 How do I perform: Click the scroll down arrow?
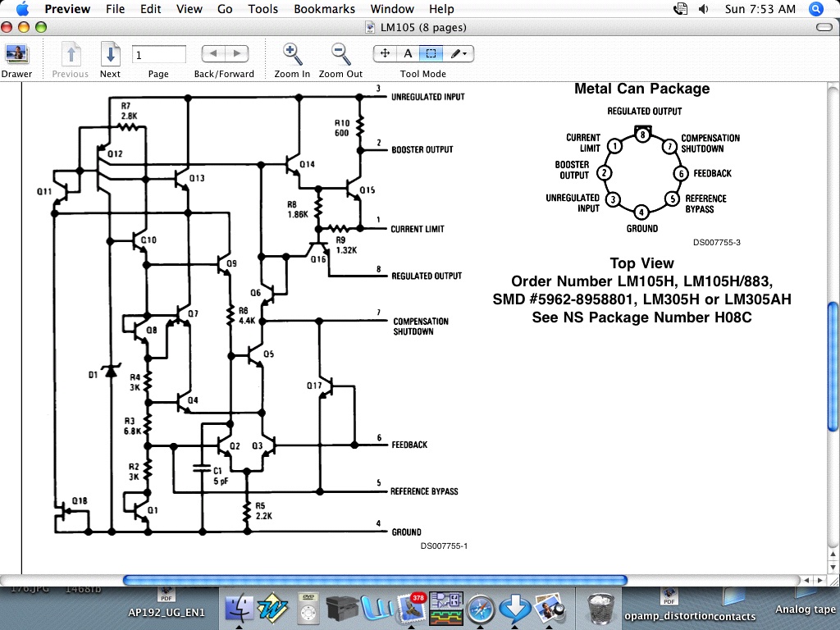(833, 567)
